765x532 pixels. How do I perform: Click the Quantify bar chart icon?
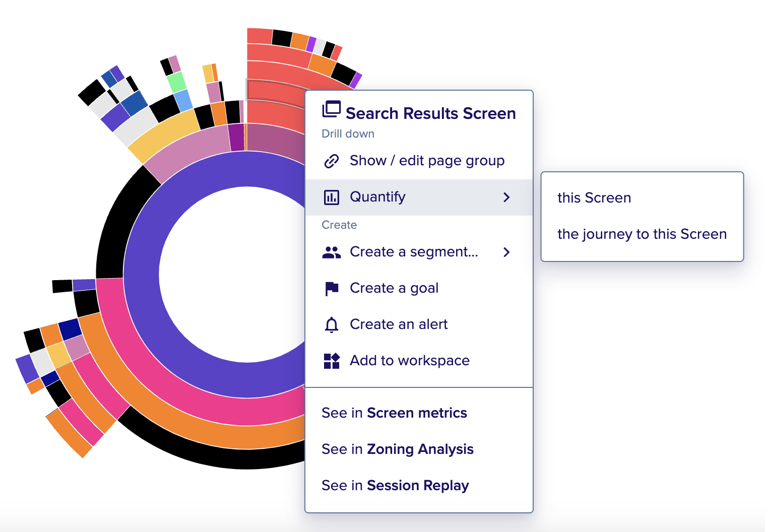331,197
